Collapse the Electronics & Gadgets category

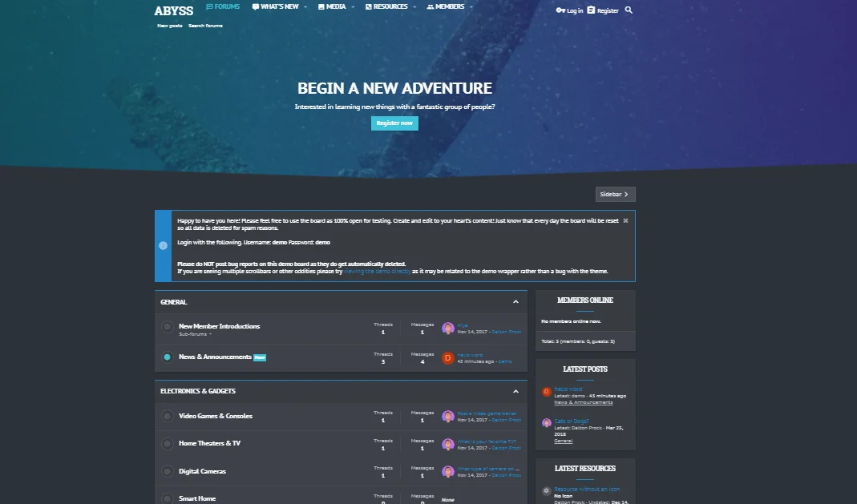tap(515, 391)
